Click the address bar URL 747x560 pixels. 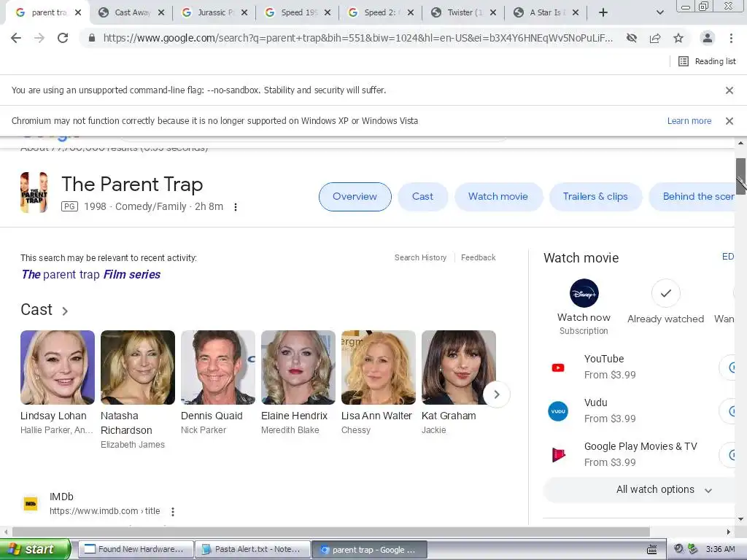tap(357, 38)
